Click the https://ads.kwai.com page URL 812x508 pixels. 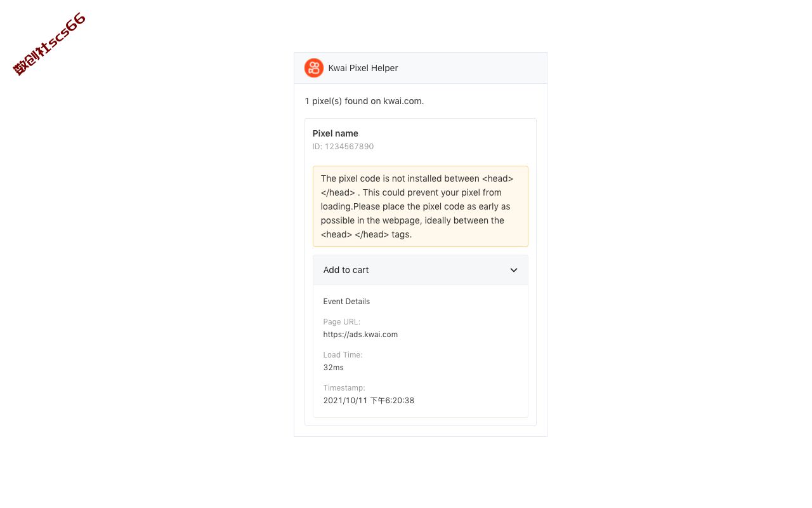coord(360,335)
